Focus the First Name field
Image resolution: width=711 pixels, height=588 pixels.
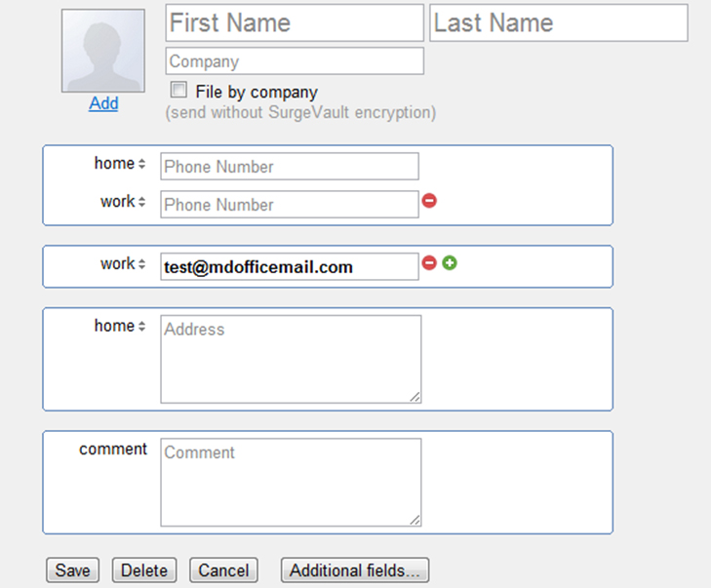(x=295, y=23)
